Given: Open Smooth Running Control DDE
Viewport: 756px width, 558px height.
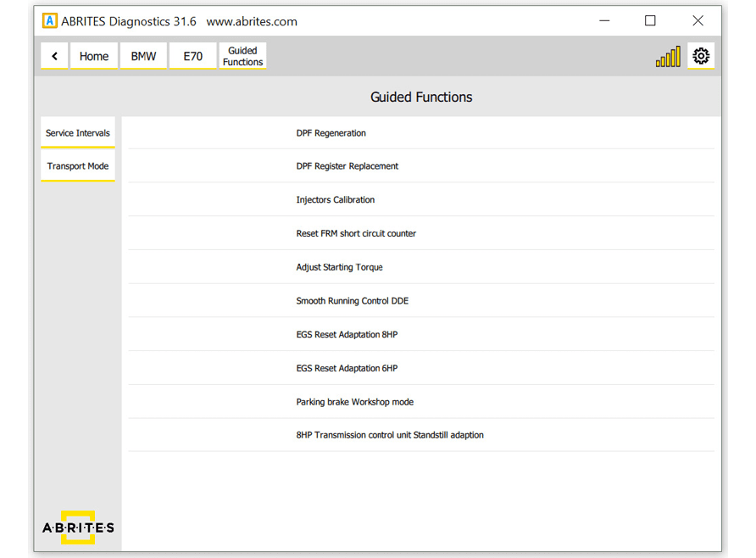Looking at the screenshot, I should [x=353, y=301].
